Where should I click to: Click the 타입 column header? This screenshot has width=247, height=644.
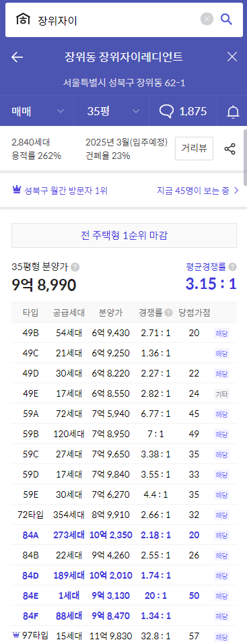(x=31, y=313)
